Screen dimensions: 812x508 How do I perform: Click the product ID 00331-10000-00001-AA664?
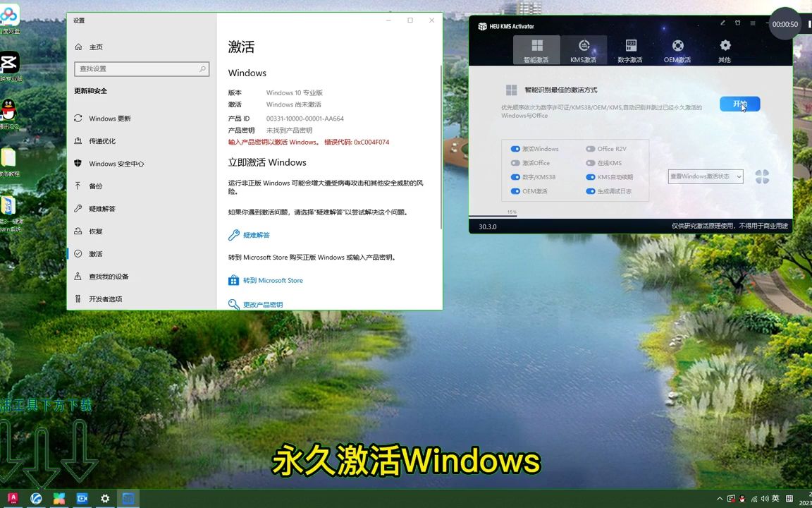click(x=305, y=119)
